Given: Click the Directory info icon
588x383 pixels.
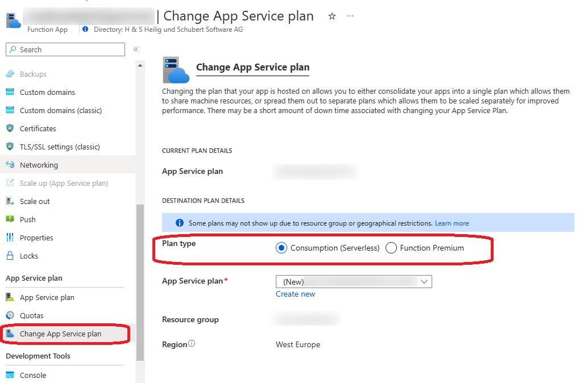Looking at the screenshot, I should pos(85,29).
